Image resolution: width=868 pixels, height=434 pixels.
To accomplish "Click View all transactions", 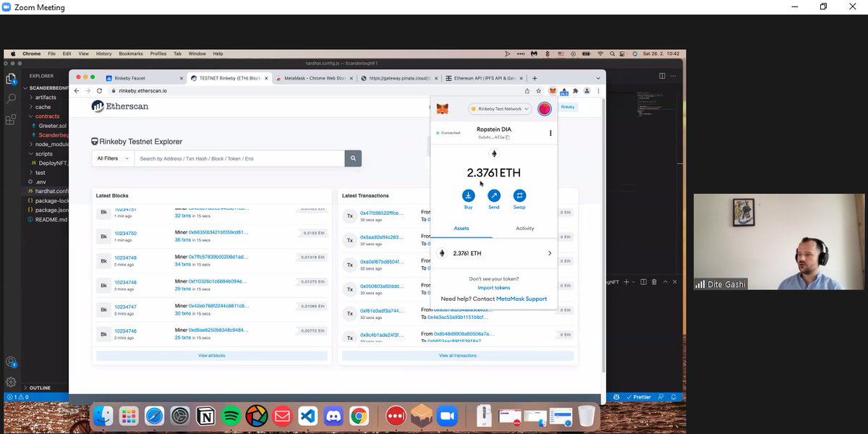I will click(x=458, y=356).
